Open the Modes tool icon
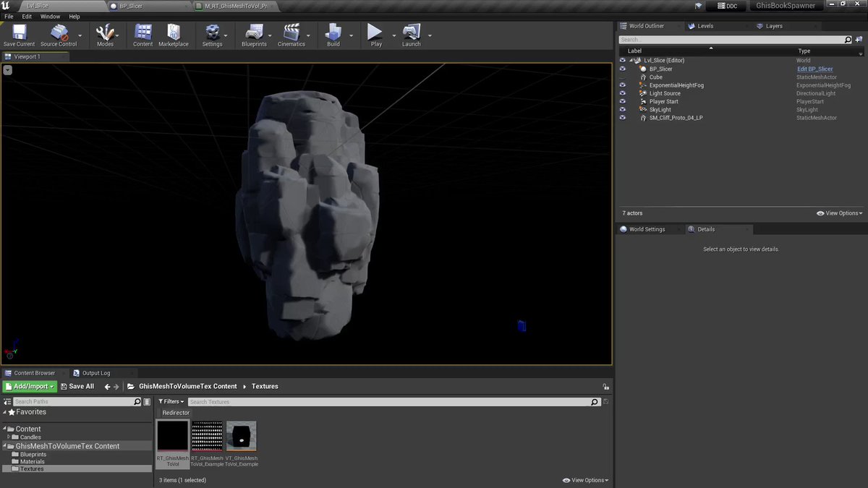This screenshot has width=868, height=488. point(105,33)
